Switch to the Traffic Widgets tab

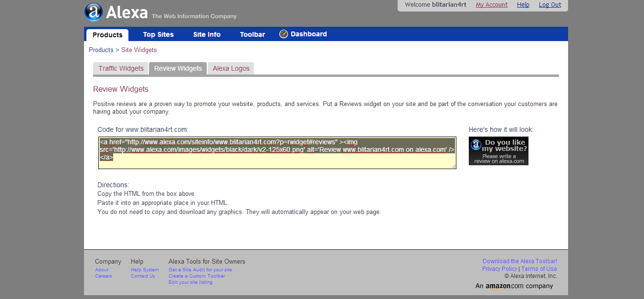point(121,68)
